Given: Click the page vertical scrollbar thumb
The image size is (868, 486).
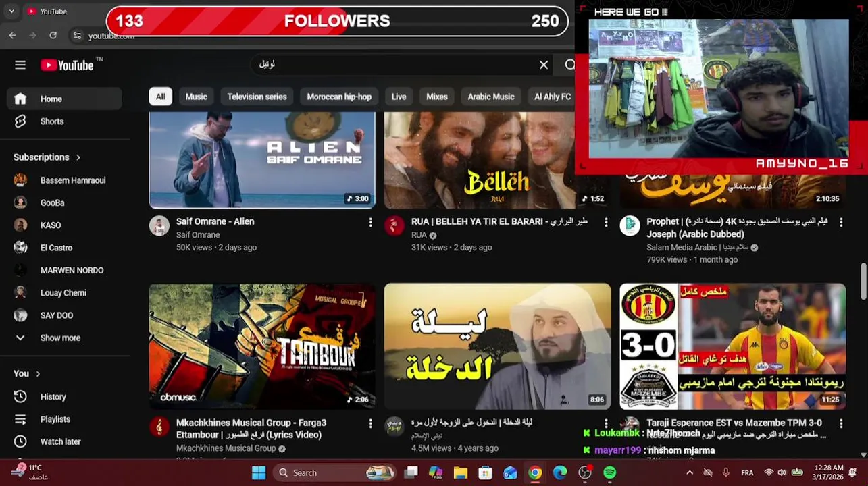Looking at the screenshot, I should click(x=863, y=280).
